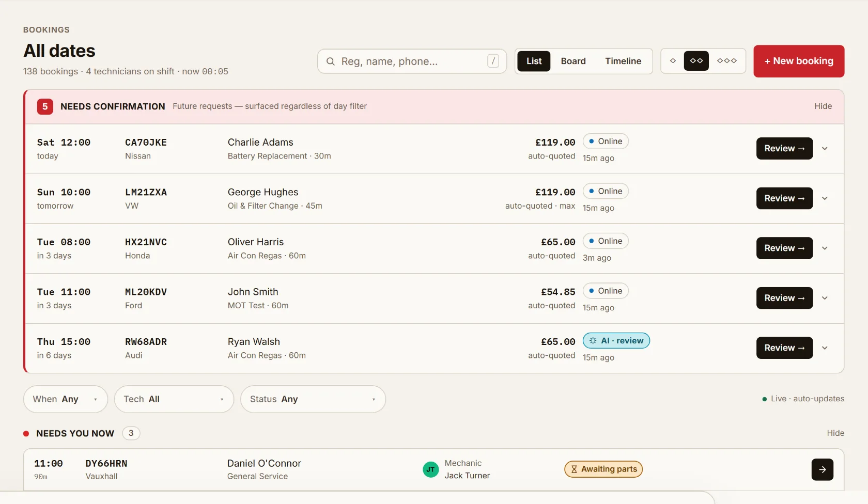Open Daniel O'Connor booking arrow button
868x504 pixels.
823,469
